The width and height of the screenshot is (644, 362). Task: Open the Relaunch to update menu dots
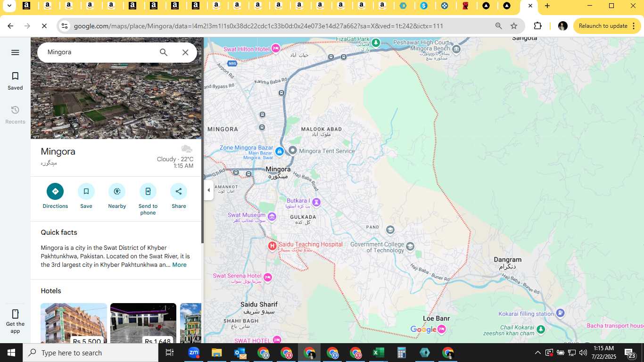634,26
